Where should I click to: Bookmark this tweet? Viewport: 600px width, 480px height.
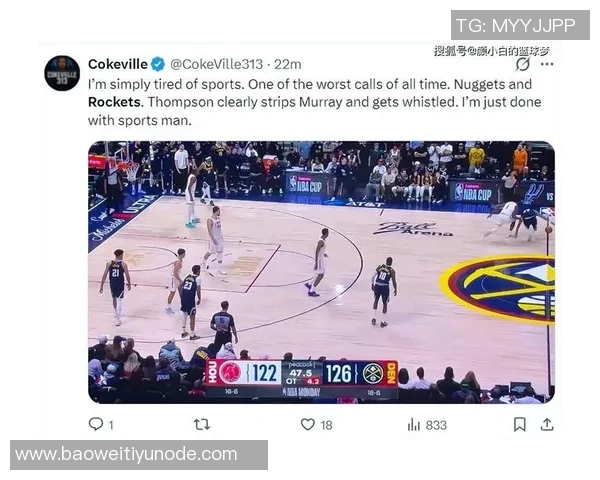[x=519, y=424]
